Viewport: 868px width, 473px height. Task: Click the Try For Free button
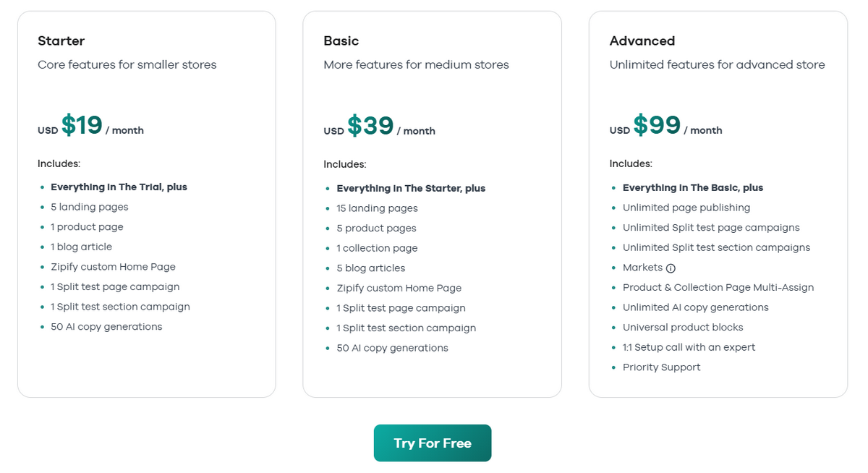pyautogui.click(x=433, y=443)
